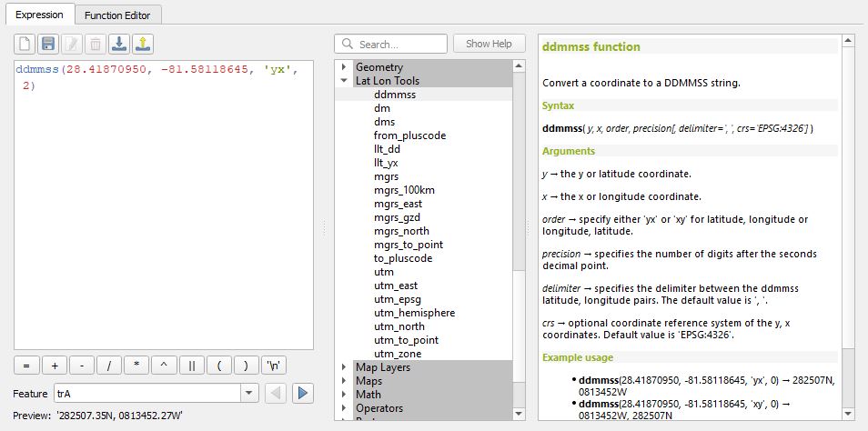Image resolution: width=868 pixels, height=431 pixels.
Task: Select the utm_east function
Action: pos(396,286)
